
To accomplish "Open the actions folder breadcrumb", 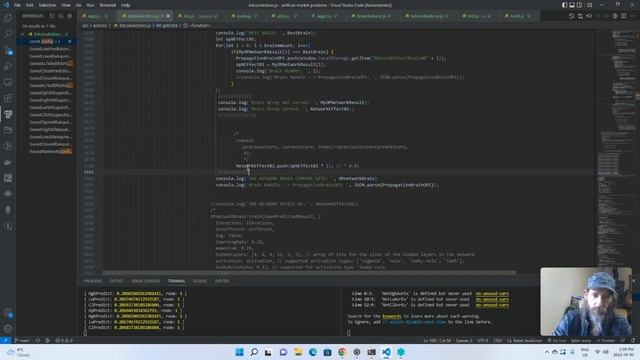I will coord(99,25).
